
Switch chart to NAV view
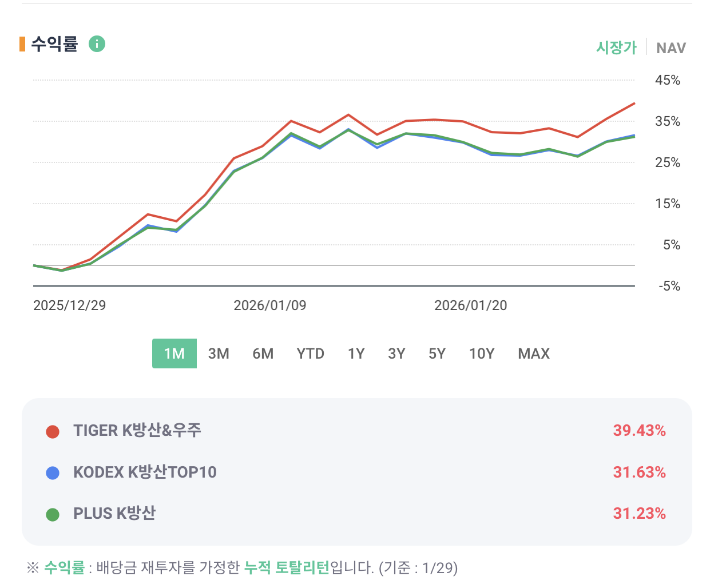coord(671,48)
